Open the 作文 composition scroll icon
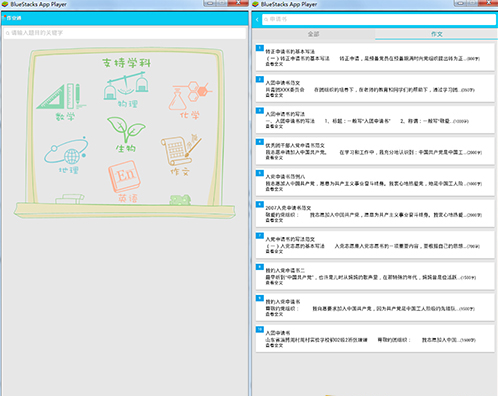Image resolution: width=498 pixels, height=396 pixels. [x=181, y=155]
